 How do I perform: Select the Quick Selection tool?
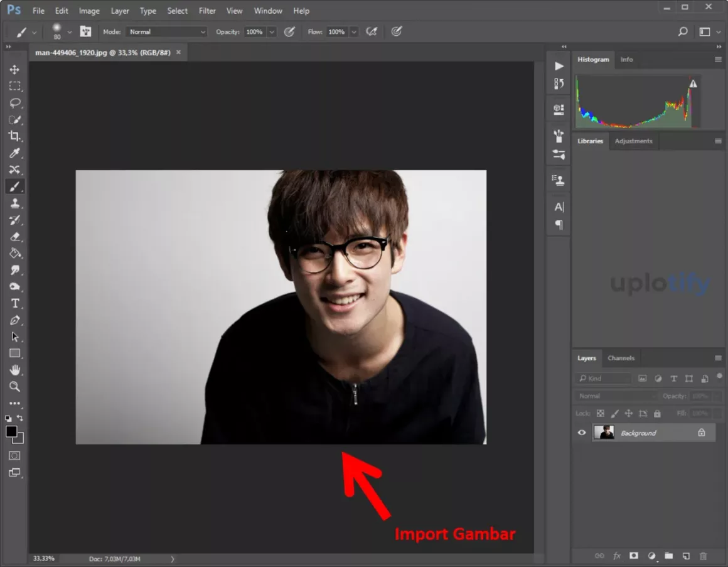tap(14, 120)
